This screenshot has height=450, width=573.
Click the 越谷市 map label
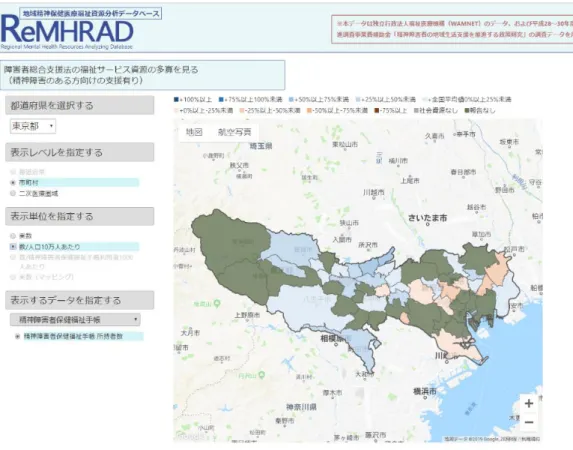pyautogui.click(x=477, y=207)
